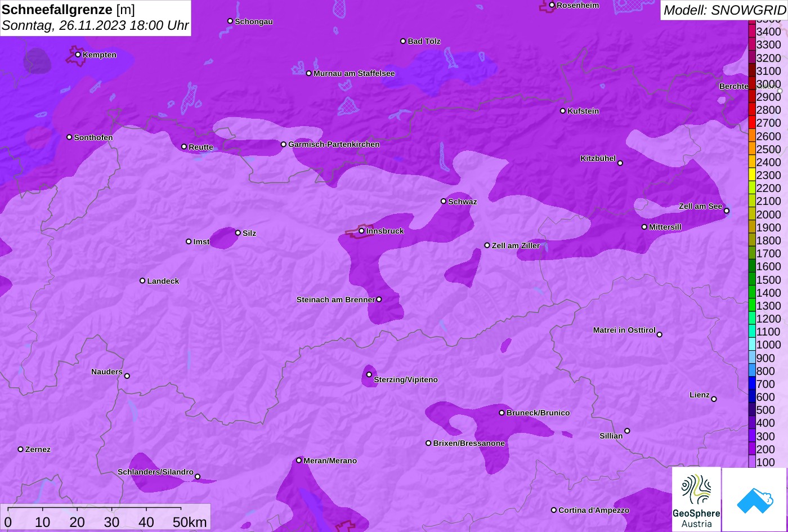Click the Sterzing/Vipiteno label

click(x=406, y=380)
